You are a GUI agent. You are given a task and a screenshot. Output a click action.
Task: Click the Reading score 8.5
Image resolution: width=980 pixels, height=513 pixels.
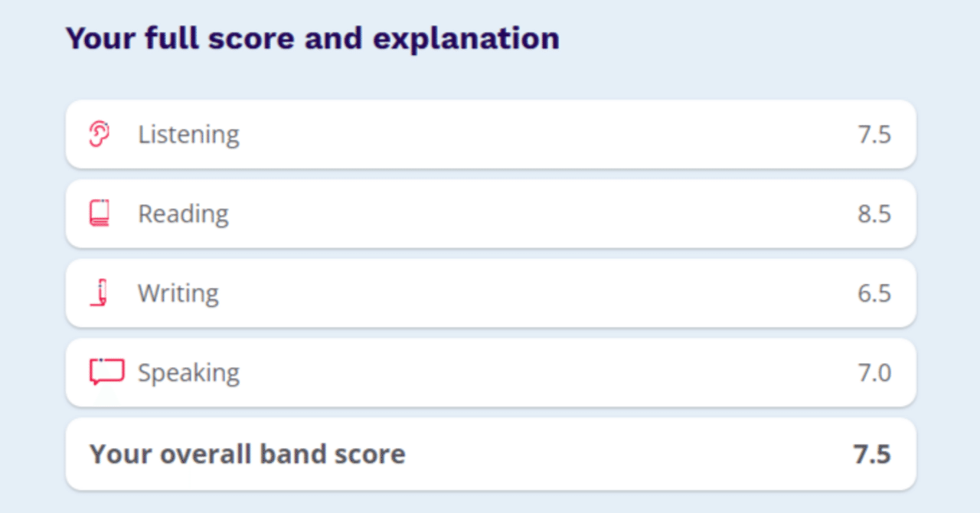(874, 214)
